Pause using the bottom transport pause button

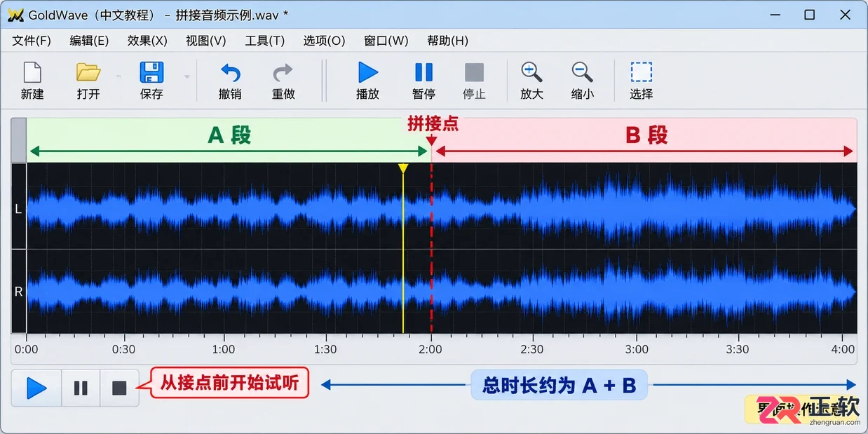[81, 388]
